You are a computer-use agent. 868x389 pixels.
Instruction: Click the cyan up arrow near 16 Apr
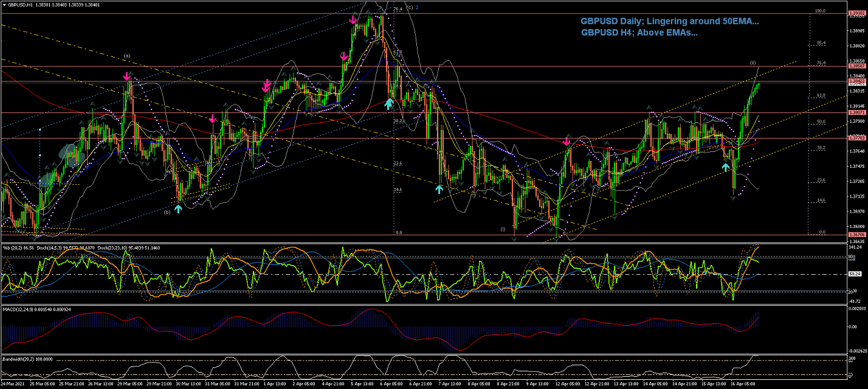point(725,167)
